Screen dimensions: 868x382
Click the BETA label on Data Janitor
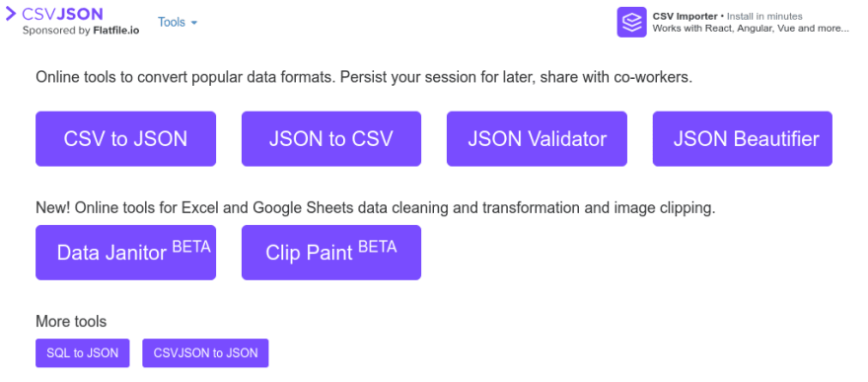pos(191,247)
